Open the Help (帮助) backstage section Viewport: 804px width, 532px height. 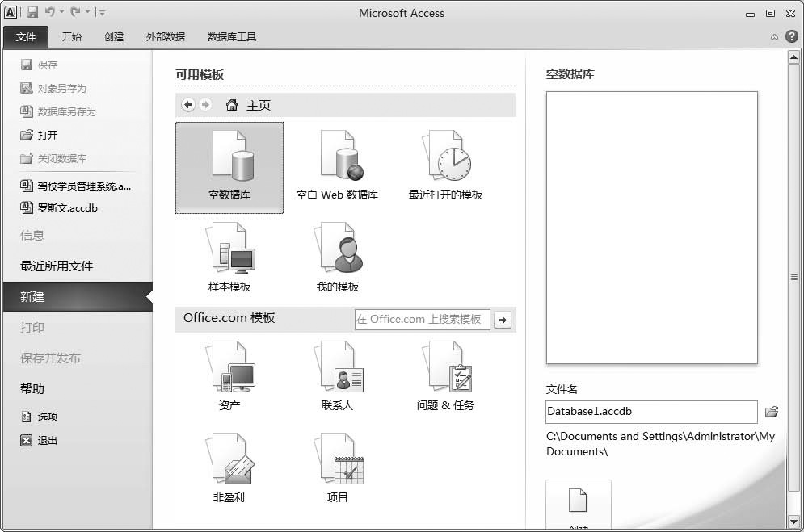[x=32, y=389]
